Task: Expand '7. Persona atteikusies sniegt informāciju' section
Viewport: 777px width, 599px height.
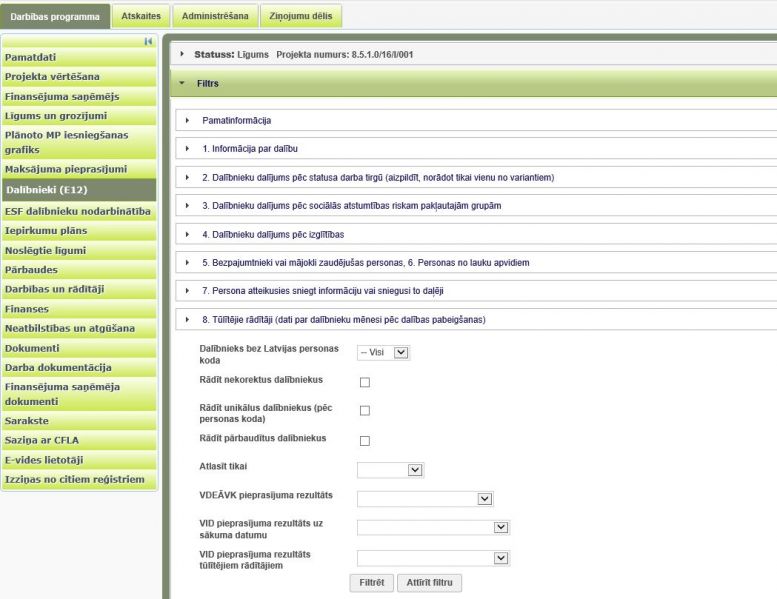Action: click(187, 290)
